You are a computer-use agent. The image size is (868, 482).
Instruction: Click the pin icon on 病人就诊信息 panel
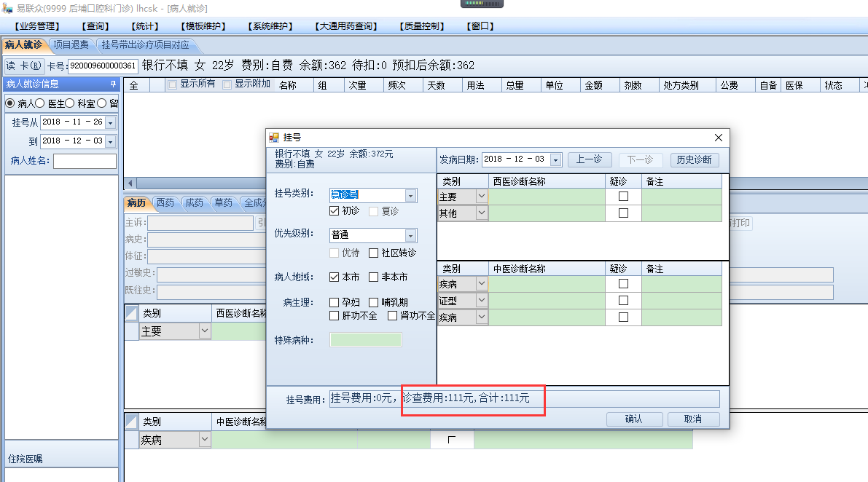pos(113,84)
